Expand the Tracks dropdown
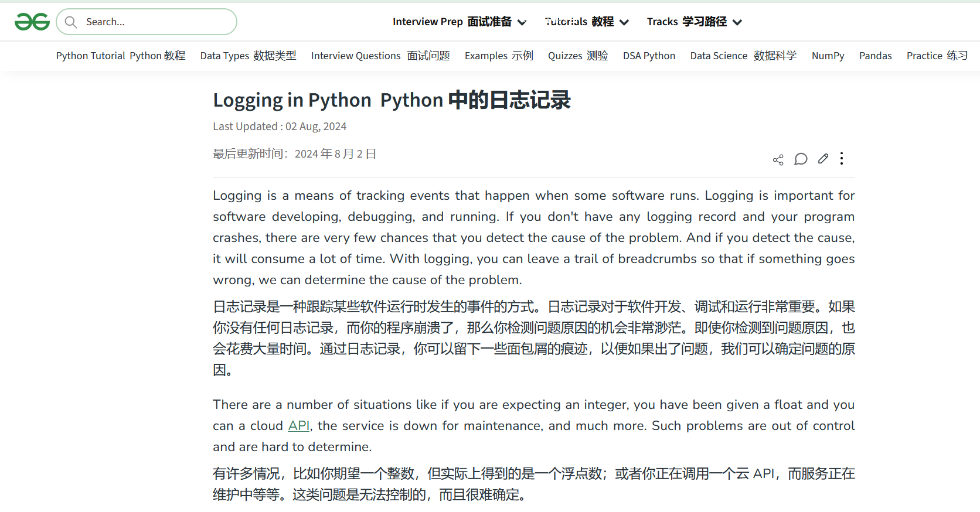The width and height of the screenshot is (980, 512). point(695,22)
